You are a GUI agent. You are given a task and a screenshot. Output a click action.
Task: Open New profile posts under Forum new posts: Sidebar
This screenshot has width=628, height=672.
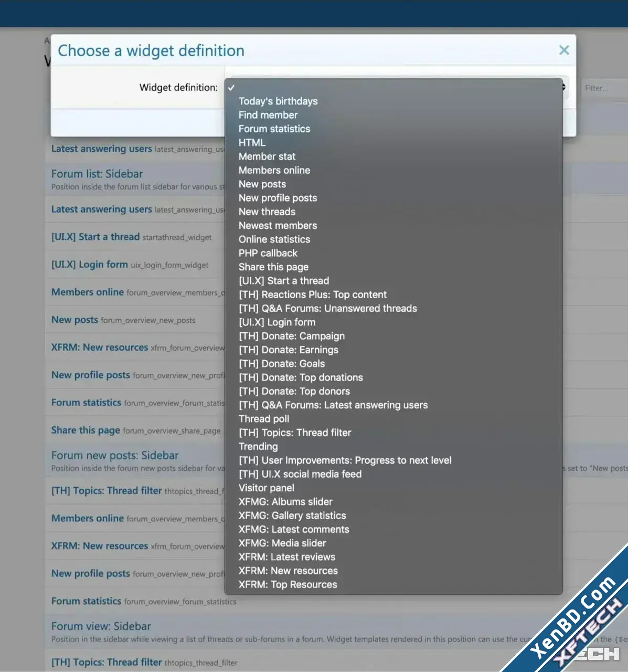(x=91, y=574)
